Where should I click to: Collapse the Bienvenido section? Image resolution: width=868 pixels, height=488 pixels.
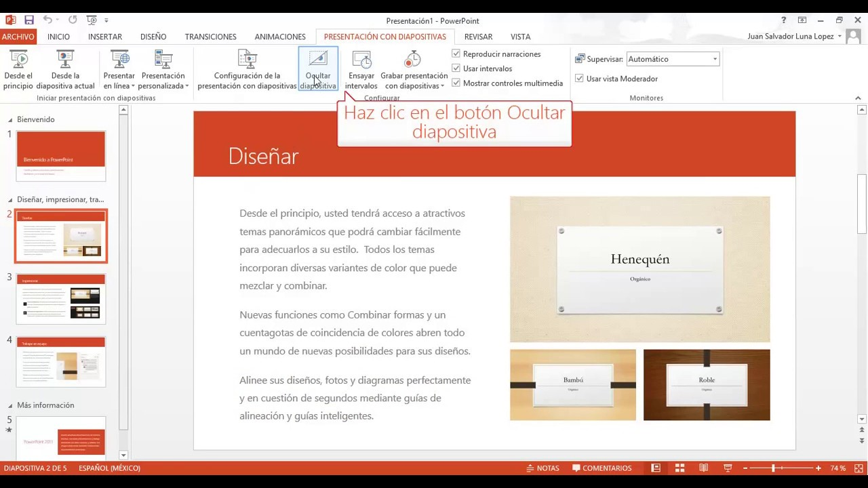pos(10,120)
